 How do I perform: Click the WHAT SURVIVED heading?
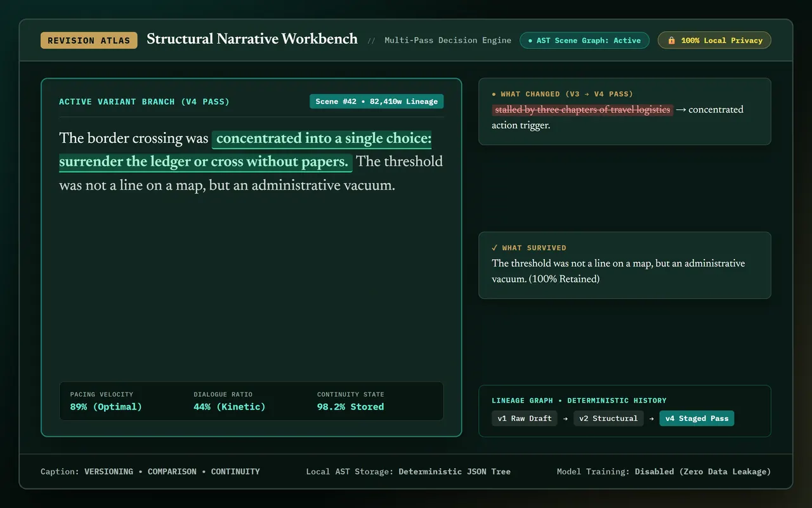(528, 248)
